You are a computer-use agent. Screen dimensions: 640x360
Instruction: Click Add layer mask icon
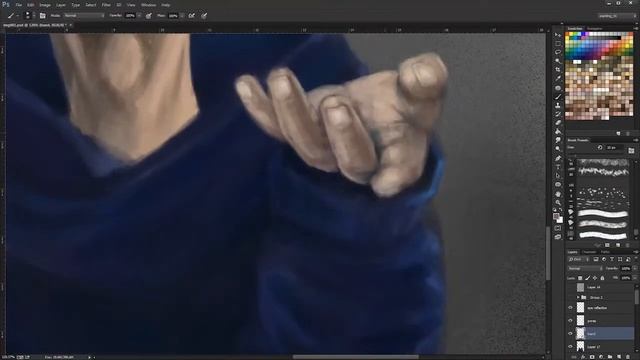[x=592, y=357]
